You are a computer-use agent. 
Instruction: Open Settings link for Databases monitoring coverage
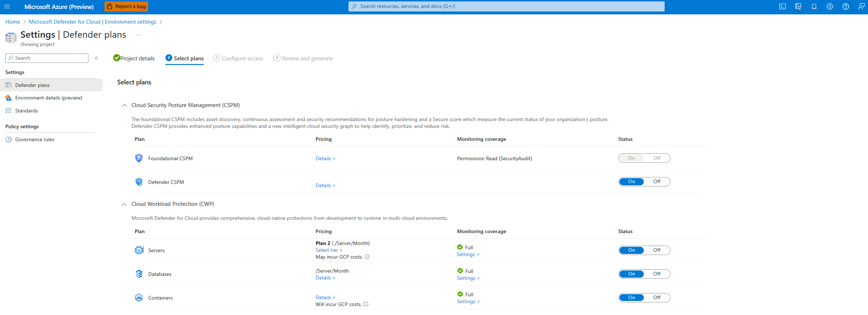(x=468, y=278)
